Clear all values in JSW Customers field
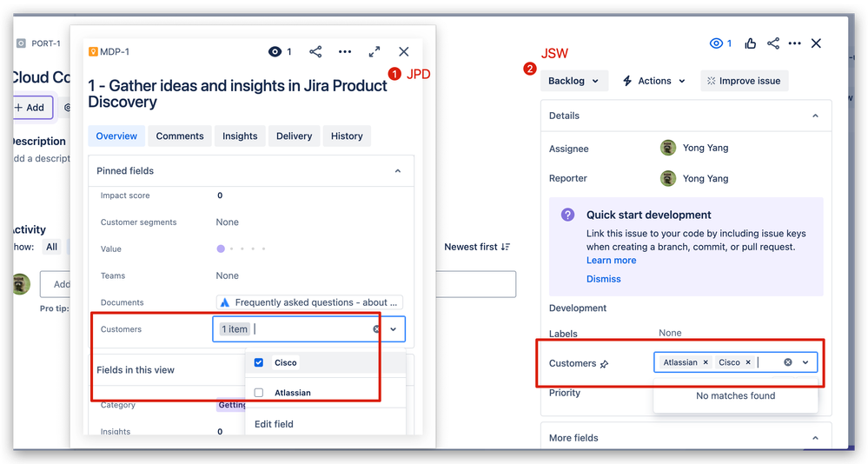This screenshot has width=868, height=464. click(x=788, y=362)
